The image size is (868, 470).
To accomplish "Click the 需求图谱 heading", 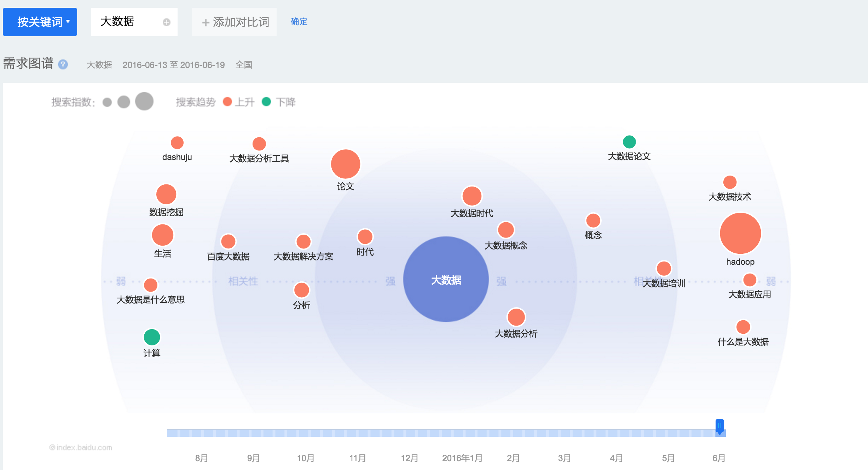I will (x=28, y=64).
